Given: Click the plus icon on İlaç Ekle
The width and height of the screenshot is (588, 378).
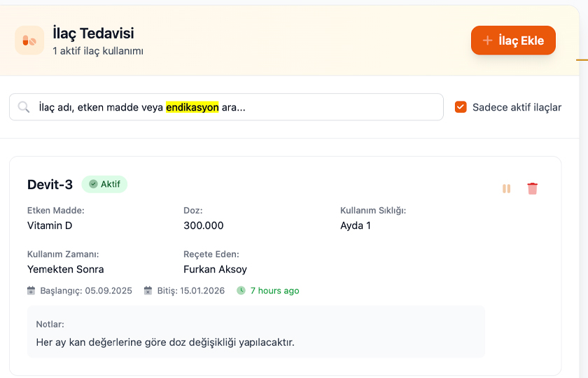Looking at the screenshot, I should tap(488, 41).
